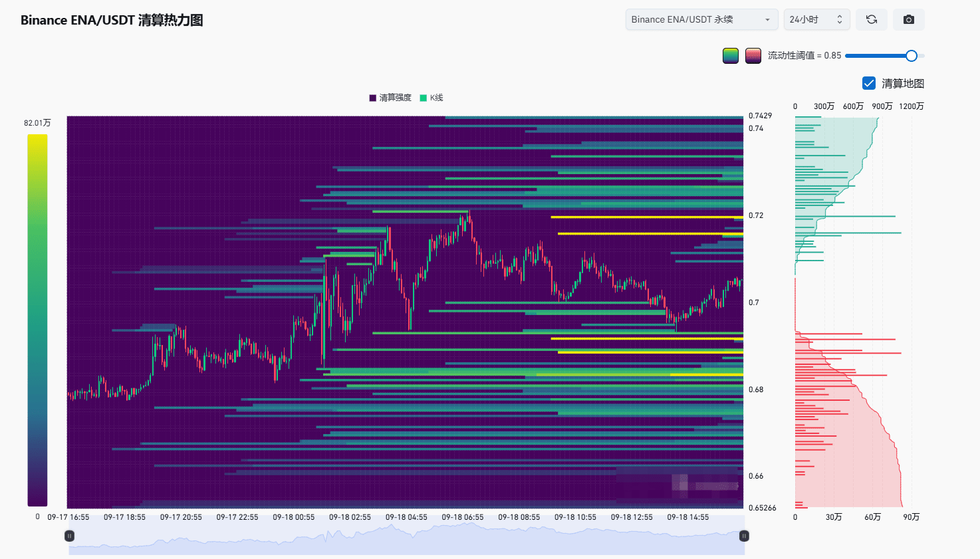Click the 0.68 price axis label

[756, 390]
